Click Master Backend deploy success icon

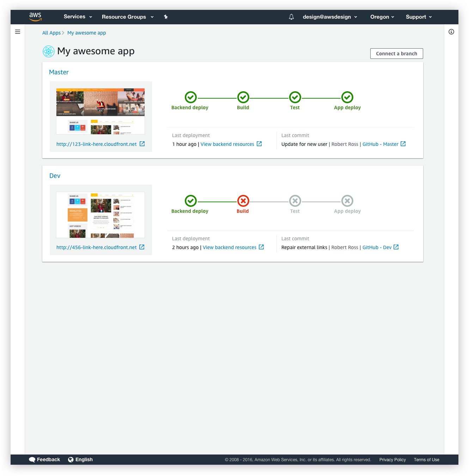191,97
